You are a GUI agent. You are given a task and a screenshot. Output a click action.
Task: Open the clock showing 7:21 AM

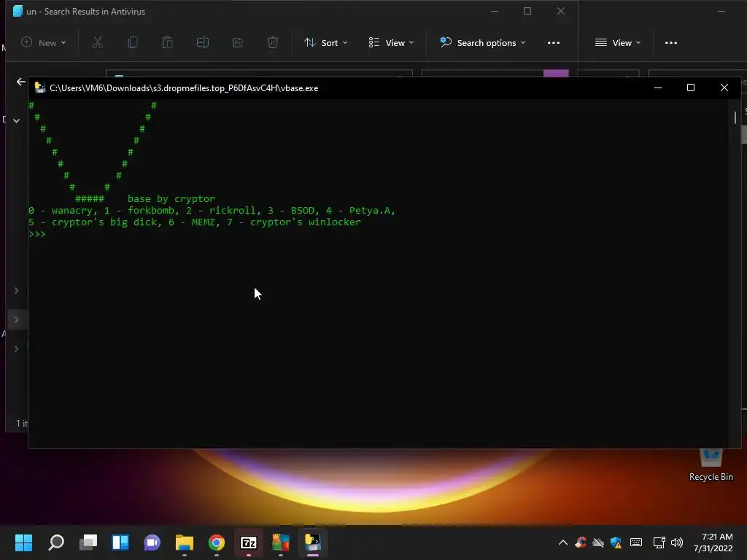click(713, 542)
